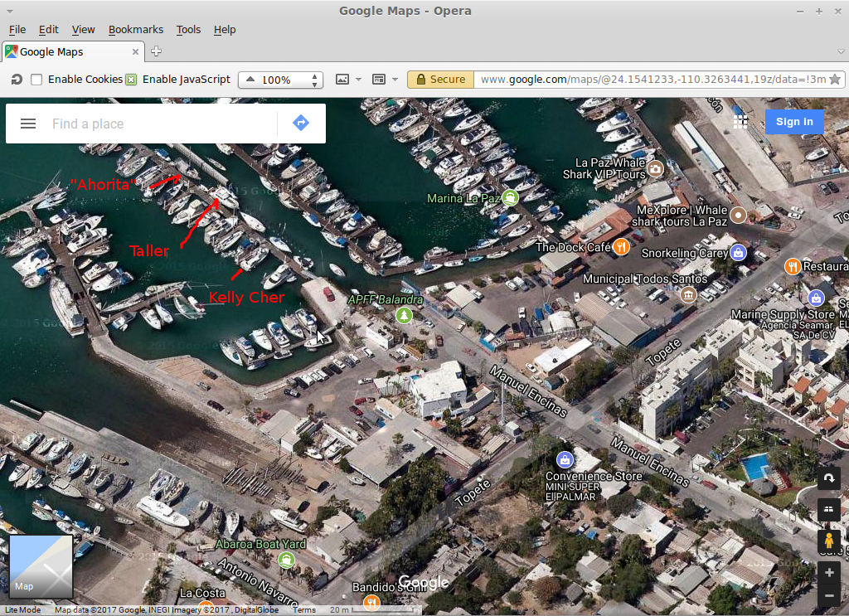Screen dimensions: 849x616
Task: Disable the Enable JavaScript checkbox
Action: pos(131,80)
